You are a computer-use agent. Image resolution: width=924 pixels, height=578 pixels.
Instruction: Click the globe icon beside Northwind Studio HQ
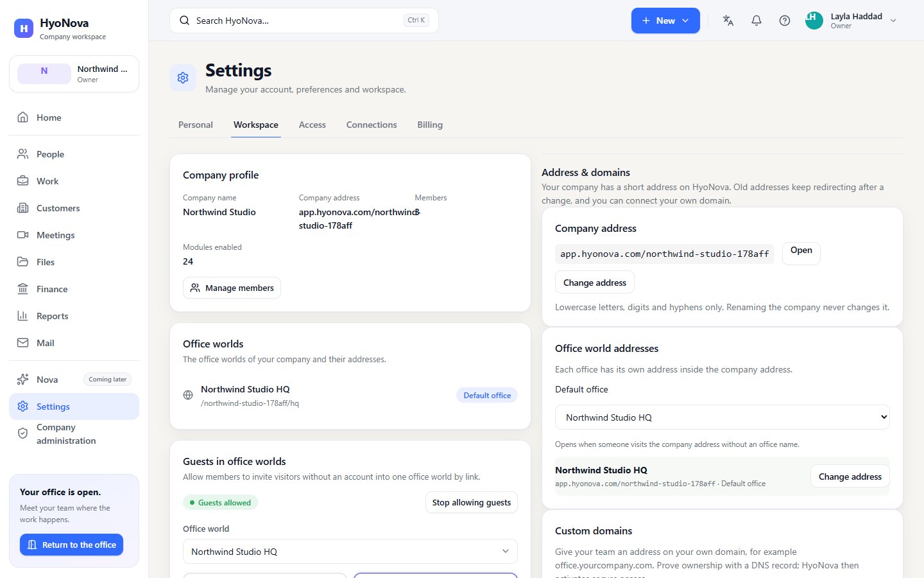pos(188,396)
